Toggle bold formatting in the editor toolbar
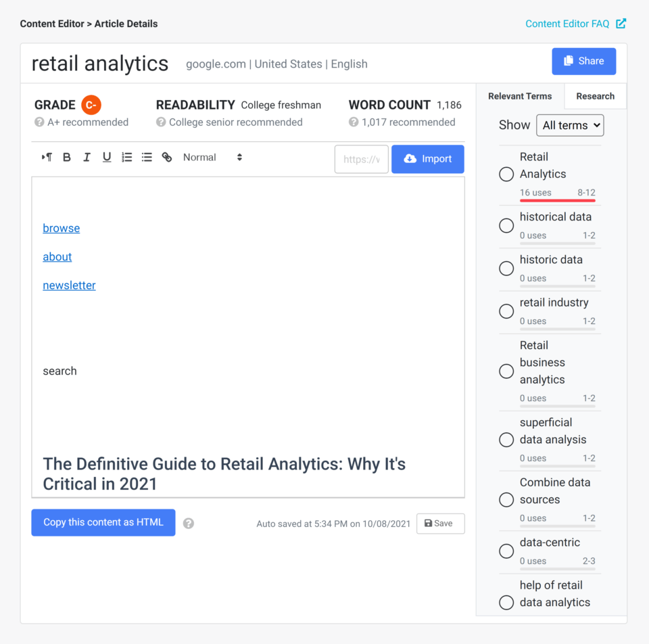The height and width of the screenshot is (644, 649). pyautogui.click(x=66, y=157)
